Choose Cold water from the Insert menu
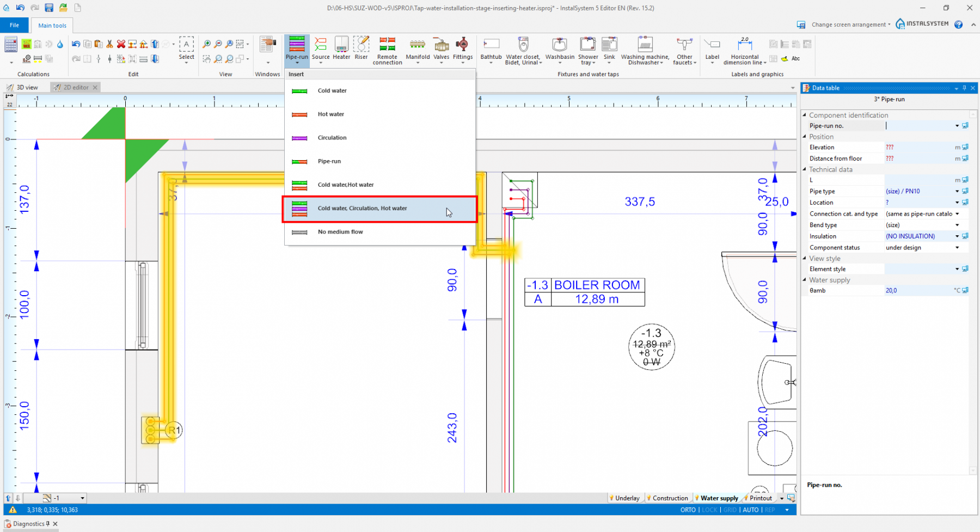Screen dimensions: 980x532 (332, 90)
